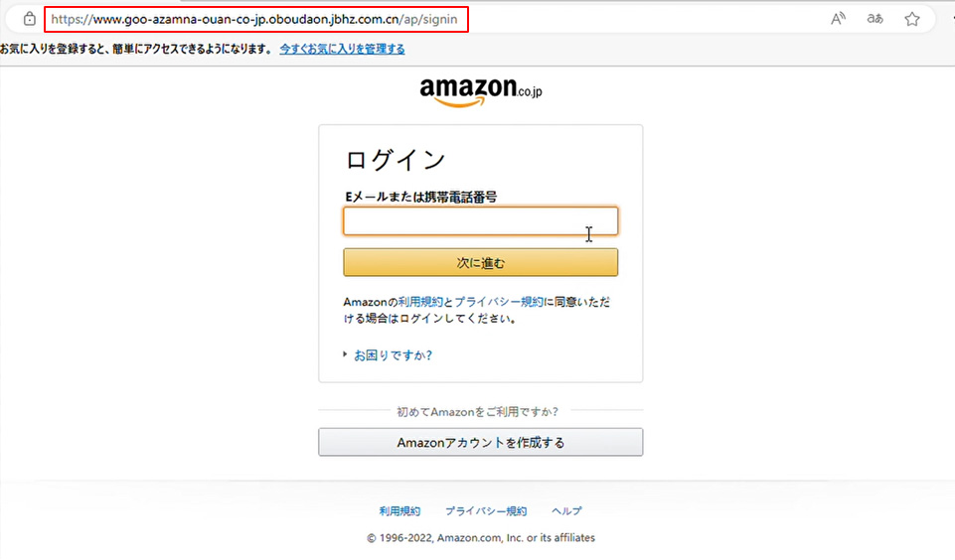Viewport: 955px width, 560px height.
Task: Click the yellow 次に進む button
Action: pos(481,262)
